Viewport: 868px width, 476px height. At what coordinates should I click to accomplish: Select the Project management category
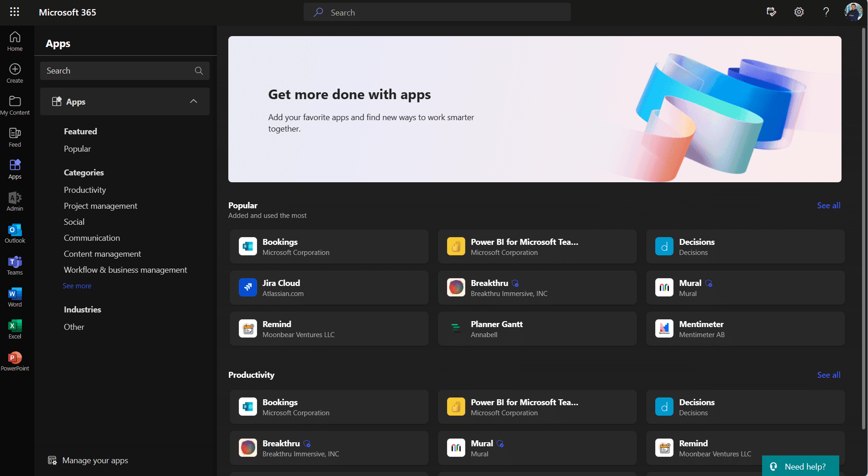[x=100, y=206]
